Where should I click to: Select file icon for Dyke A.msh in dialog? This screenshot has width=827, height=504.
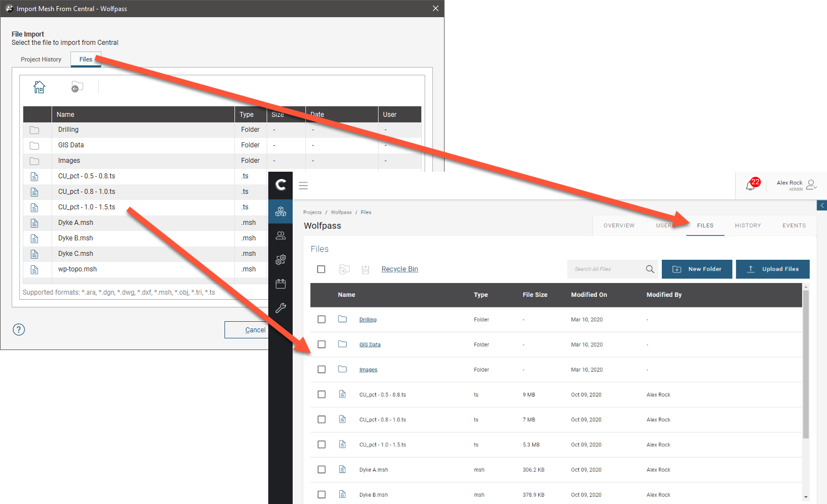(34, 223)
